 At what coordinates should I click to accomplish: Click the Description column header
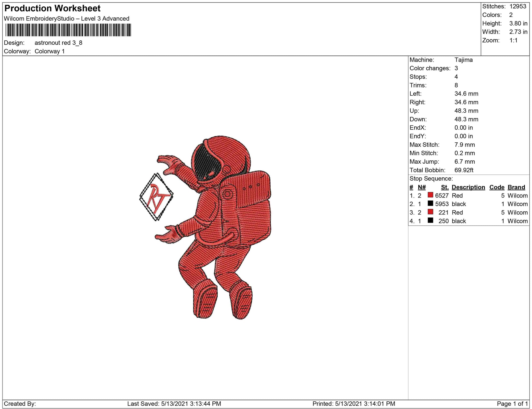point(468,187)
